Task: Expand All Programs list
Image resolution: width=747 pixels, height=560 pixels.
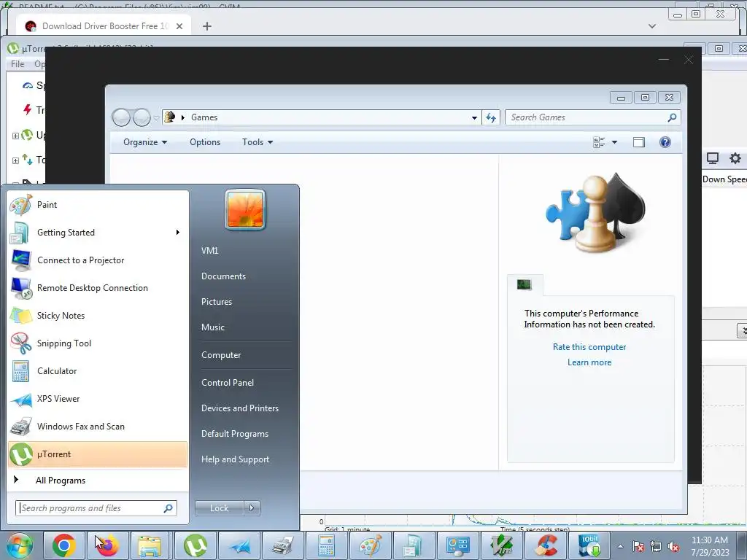Action: [x=98, y=480]
